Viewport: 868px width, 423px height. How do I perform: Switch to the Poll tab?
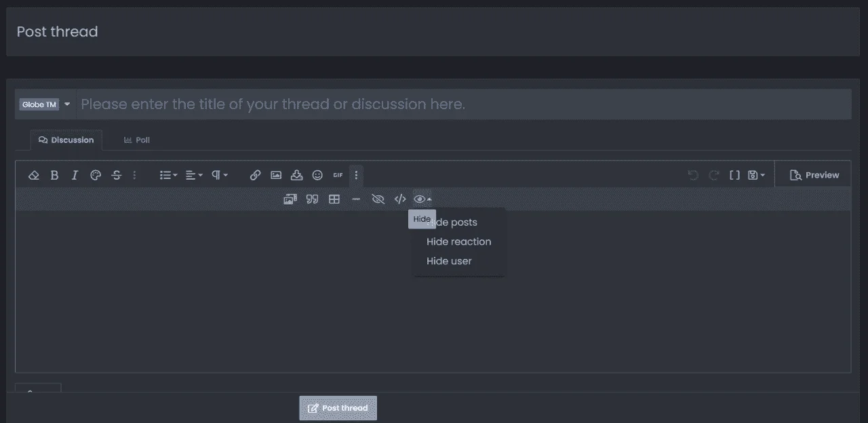tap(136, 140)
